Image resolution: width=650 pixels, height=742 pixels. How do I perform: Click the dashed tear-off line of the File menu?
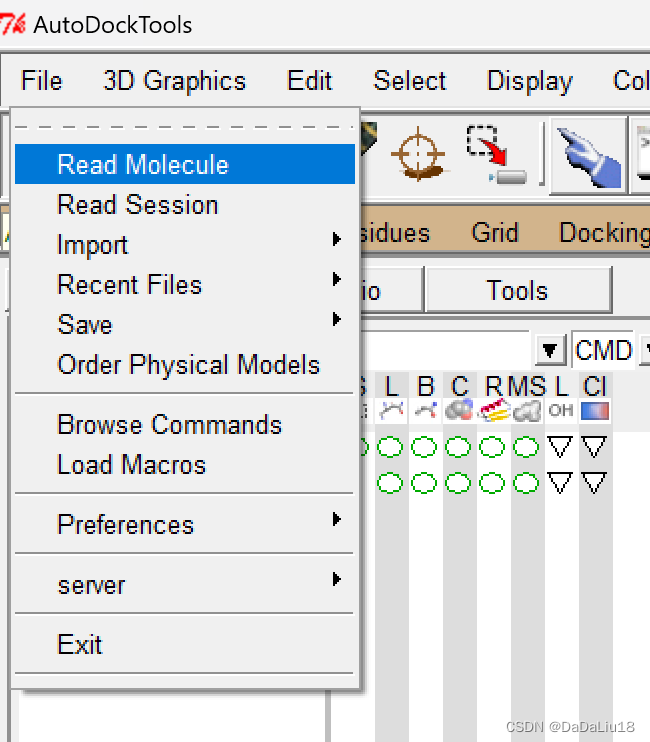pos(184,127)
